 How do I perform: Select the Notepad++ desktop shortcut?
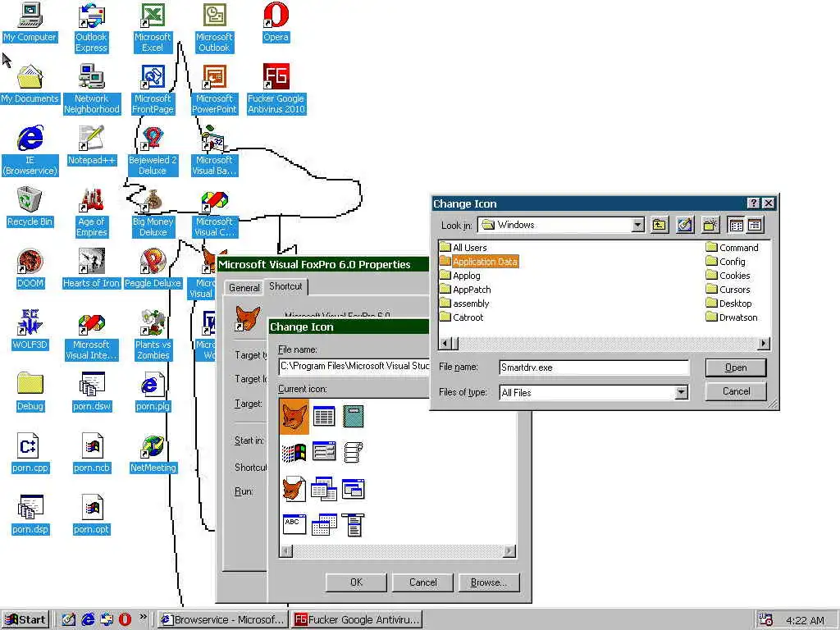pos(91,146)
